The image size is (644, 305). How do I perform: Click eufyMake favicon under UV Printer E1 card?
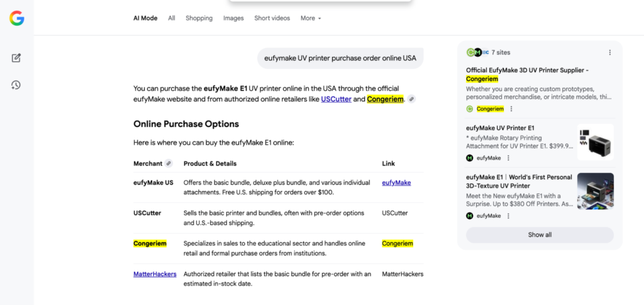[x=469, y=158]
